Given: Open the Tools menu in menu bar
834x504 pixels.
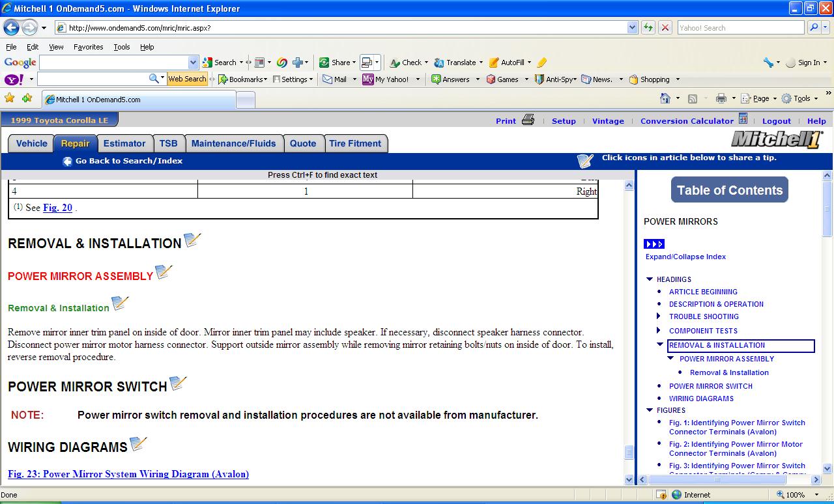Looking at the screenshot, I should click(x=122, y=47).
